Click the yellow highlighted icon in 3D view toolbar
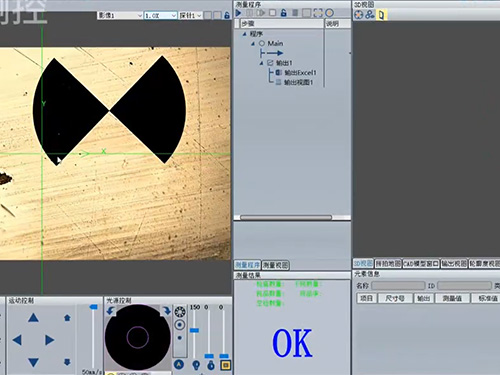The height and width of the screenshot is (375, 500). tap(381, 15)
